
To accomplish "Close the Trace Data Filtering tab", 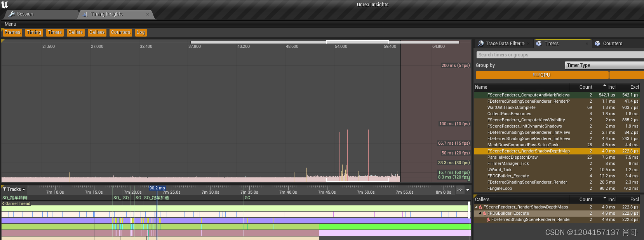I will pyautogui.click(x=529, y=44).
